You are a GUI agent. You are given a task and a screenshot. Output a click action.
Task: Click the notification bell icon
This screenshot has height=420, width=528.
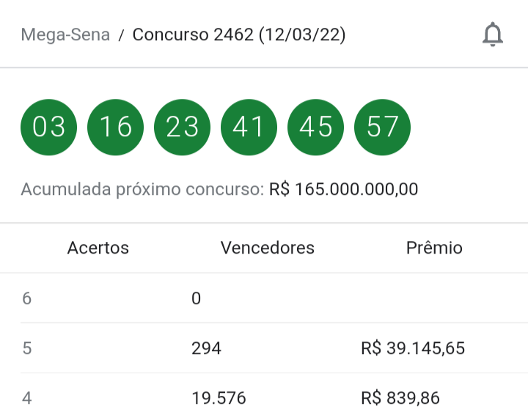coord(493,34)
